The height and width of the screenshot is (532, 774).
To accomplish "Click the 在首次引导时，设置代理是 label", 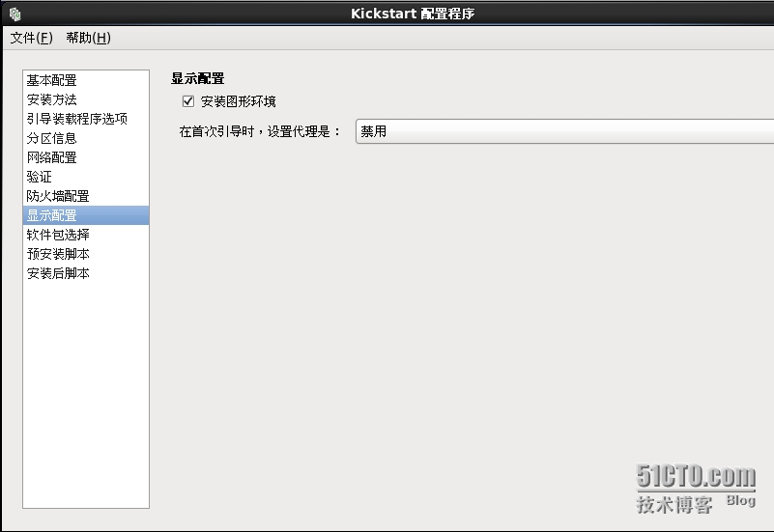I will (x=260, y=131).
